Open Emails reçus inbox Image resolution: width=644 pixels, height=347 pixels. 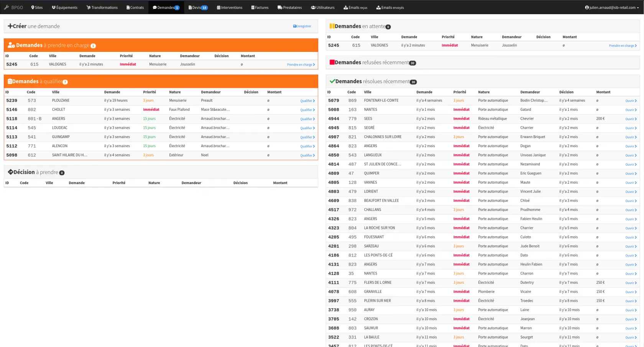coord(355,7)
